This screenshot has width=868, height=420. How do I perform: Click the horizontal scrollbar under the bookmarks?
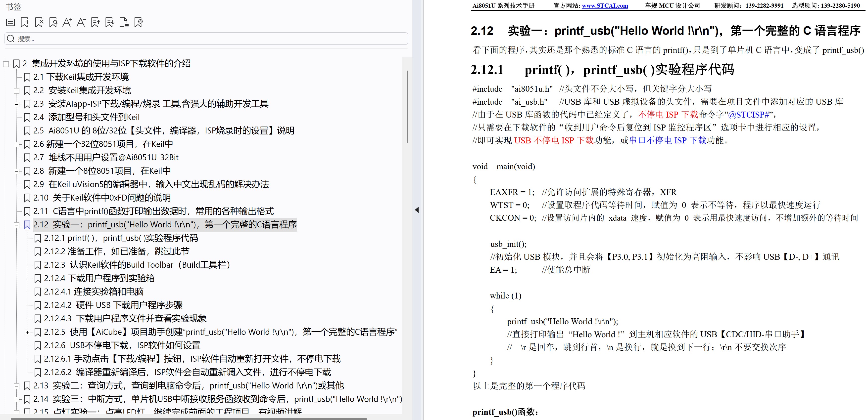(x=189, y=419)
